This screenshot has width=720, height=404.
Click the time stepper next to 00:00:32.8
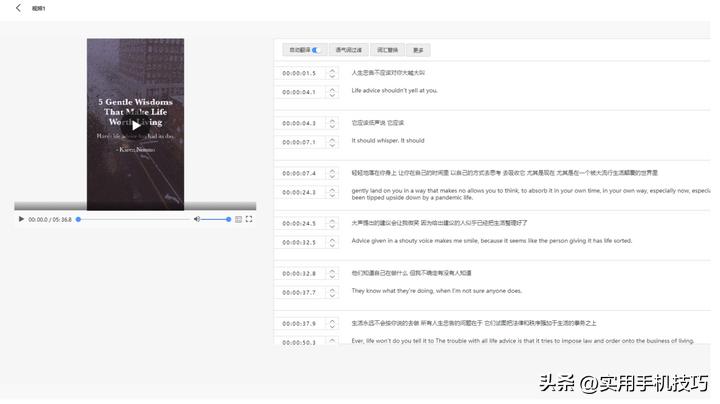point(332,274)
